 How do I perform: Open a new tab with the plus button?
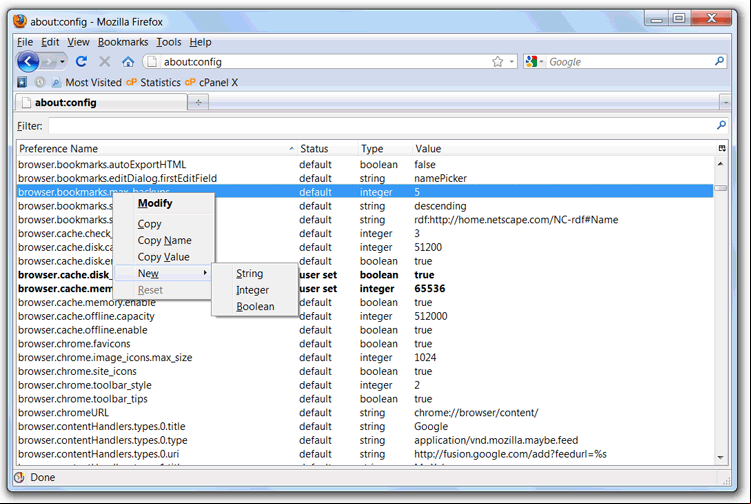[198, 103]
